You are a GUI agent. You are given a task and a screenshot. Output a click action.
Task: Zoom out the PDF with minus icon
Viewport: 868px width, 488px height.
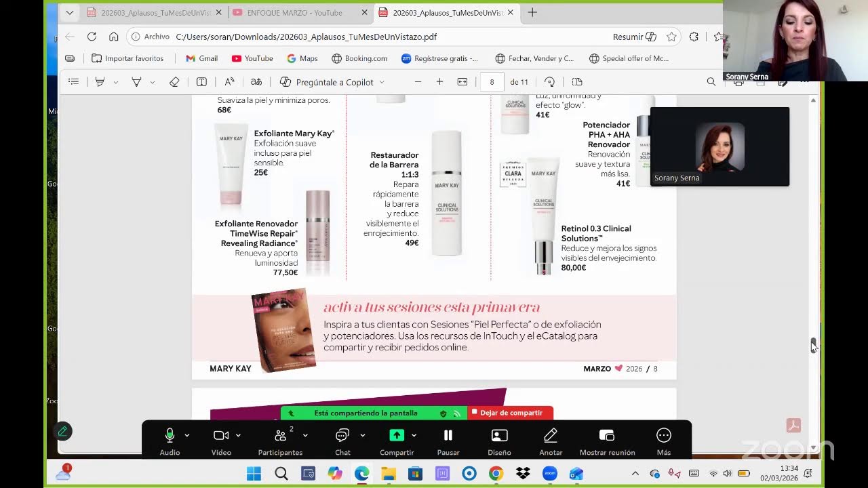[418, 82]
